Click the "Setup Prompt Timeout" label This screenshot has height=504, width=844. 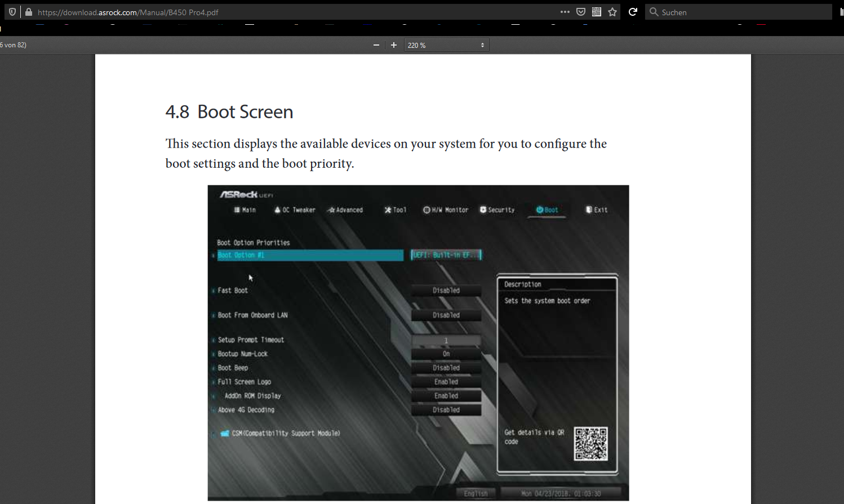coord(251,340)
